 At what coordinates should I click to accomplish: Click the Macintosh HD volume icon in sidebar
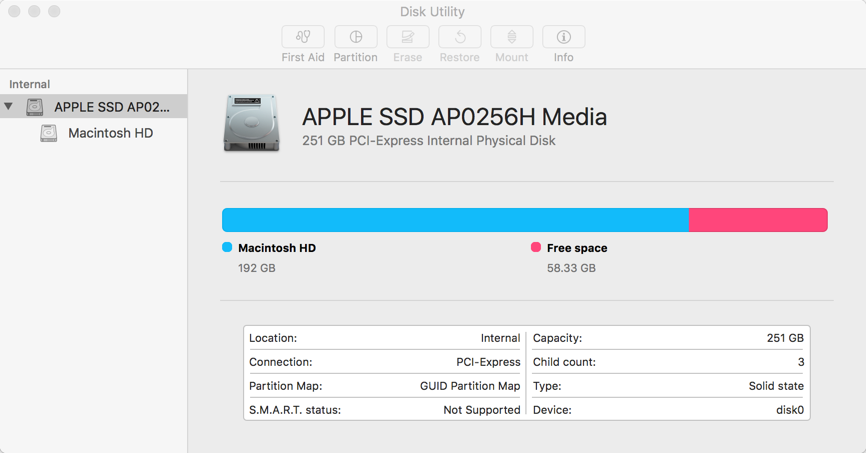49,133
